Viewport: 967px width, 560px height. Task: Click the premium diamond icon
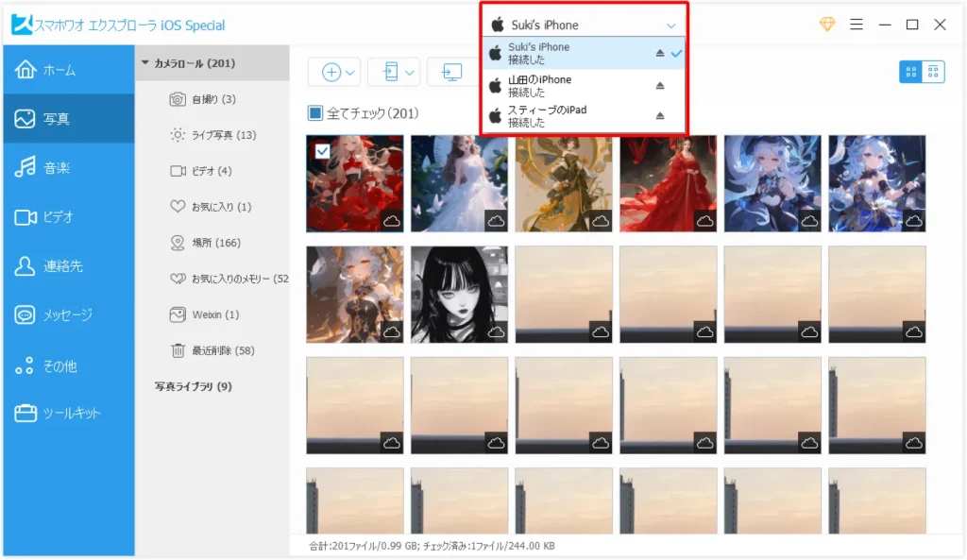(827, 25)
